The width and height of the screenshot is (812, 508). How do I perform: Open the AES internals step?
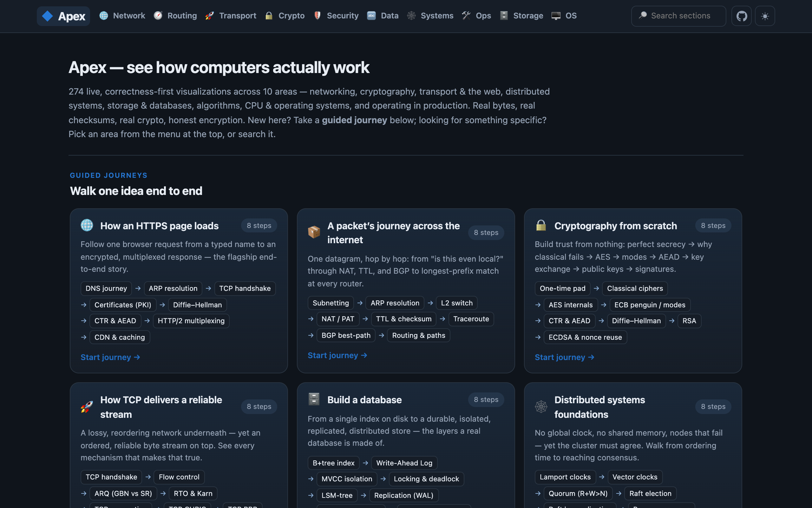click(x=570, y=305)
